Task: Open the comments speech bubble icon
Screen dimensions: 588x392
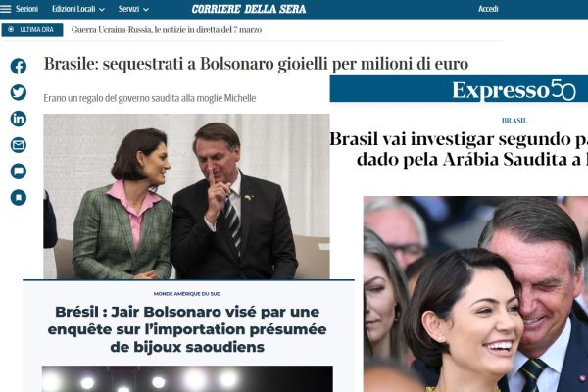Action: [19, 171]
